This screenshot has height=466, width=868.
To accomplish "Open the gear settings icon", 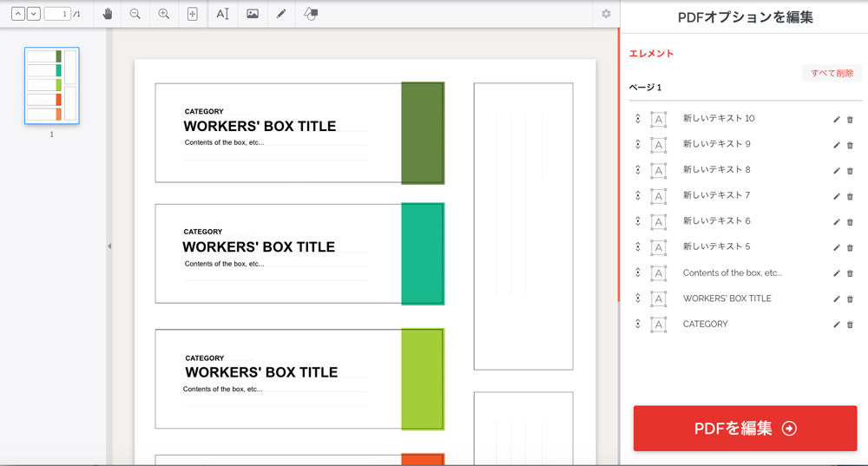I will coord(606,14).
